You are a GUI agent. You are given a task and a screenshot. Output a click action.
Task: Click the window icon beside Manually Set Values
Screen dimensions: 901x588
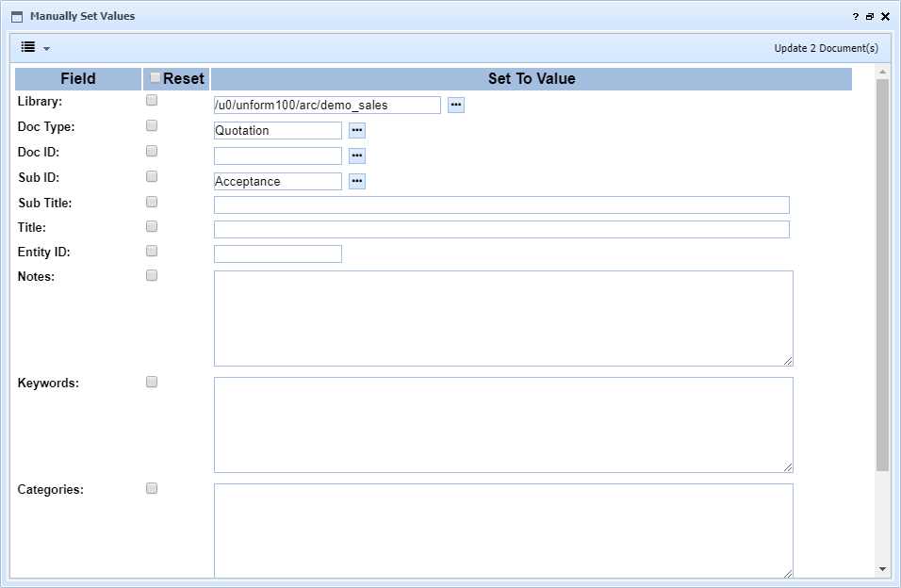[x=17, y=17]
